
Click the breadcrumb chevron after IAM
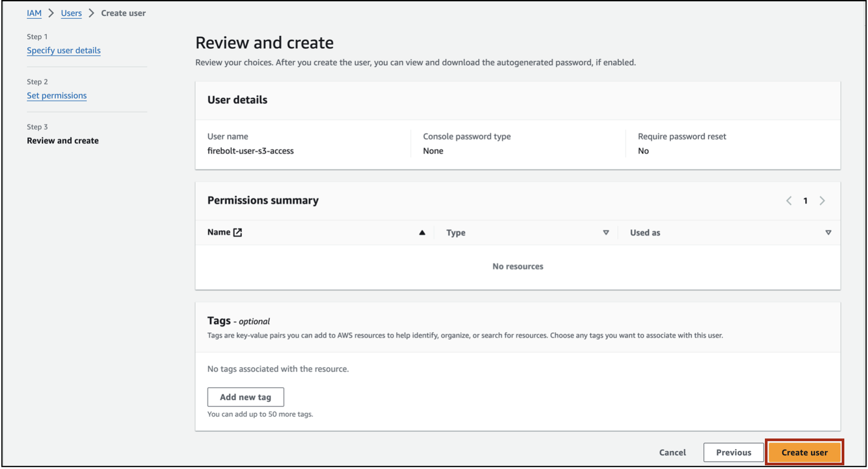pyautogui.click(x=51, y=13)
